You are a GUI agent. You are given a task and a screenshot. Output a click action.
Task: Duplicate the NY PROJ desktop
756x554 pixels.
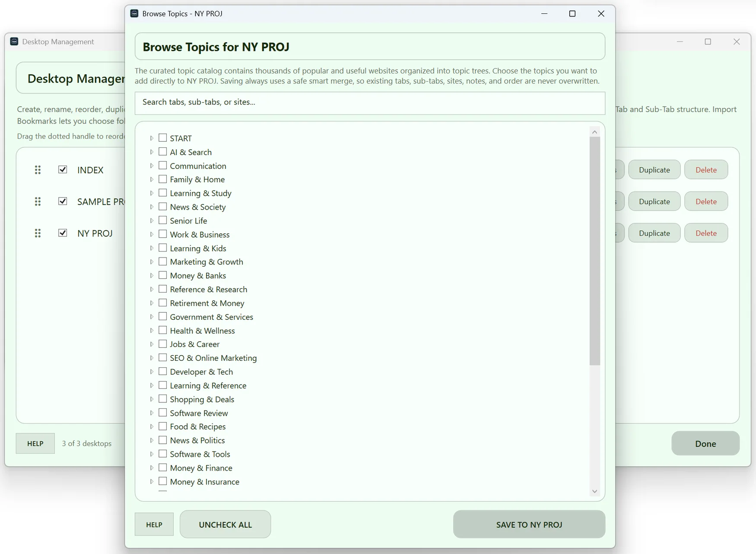pyautogui.click(x=654, y=233)
